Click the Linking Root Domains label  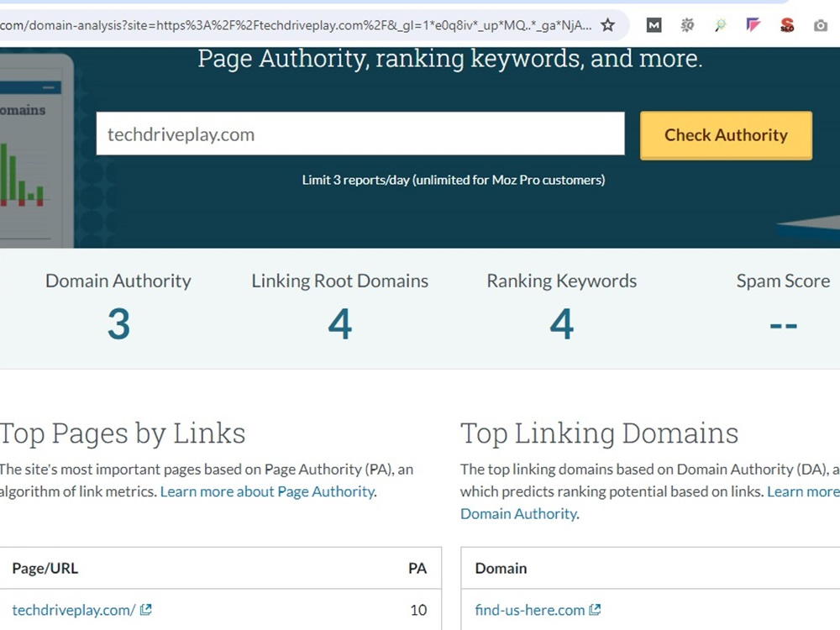340,281
